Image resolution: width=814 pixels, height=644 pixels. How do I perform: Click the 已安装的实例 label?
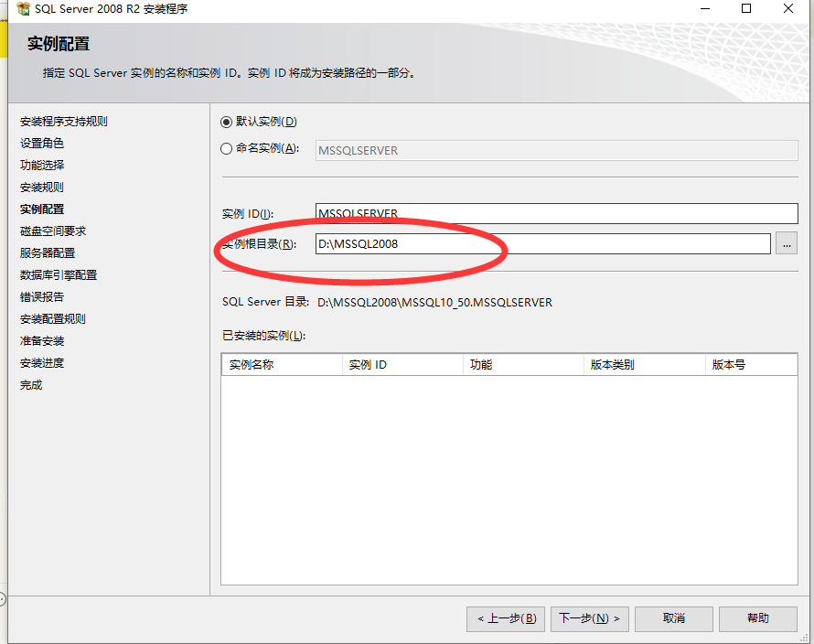[263, 336]
